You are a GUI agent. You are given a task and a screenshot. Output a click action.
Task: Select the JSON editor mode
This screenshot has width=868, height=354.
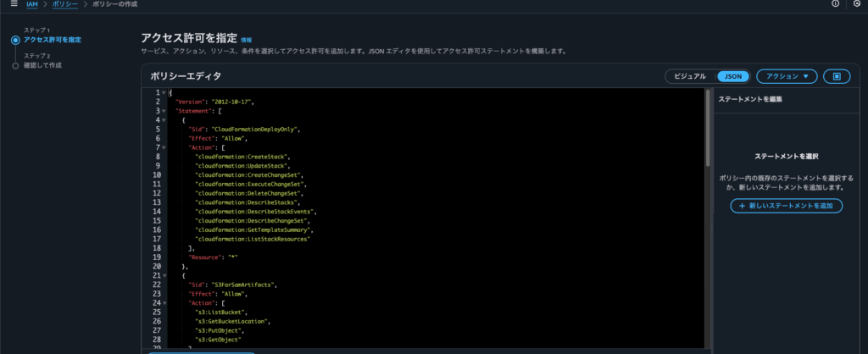click(734, 76)
